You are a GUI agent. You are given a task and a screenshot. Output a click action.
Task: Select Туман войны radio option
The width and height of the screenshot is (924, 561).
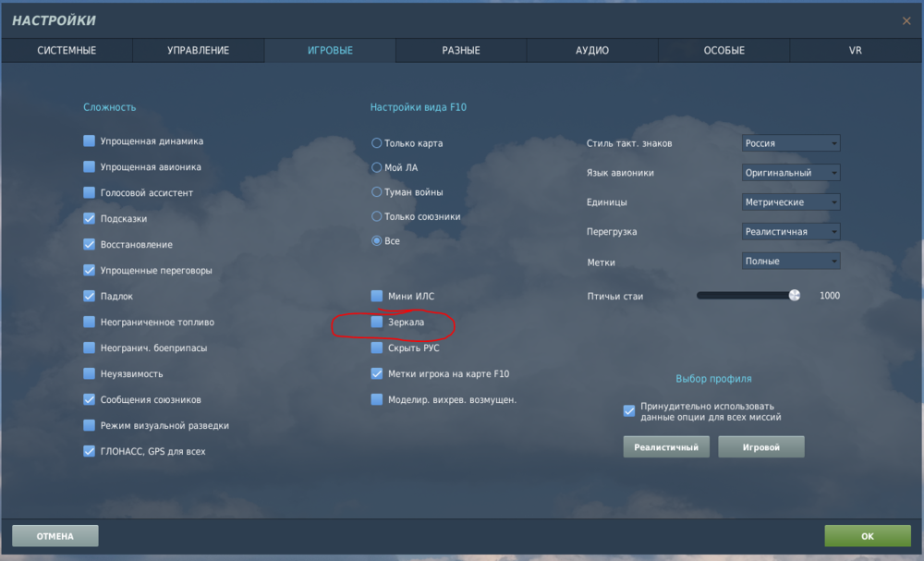click(377, 192)
